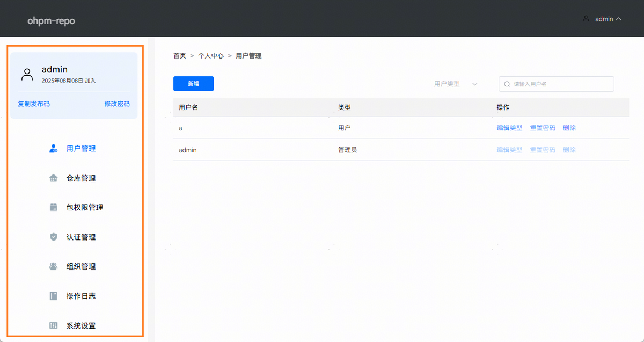Click the package permission icon

click(53, 208)
